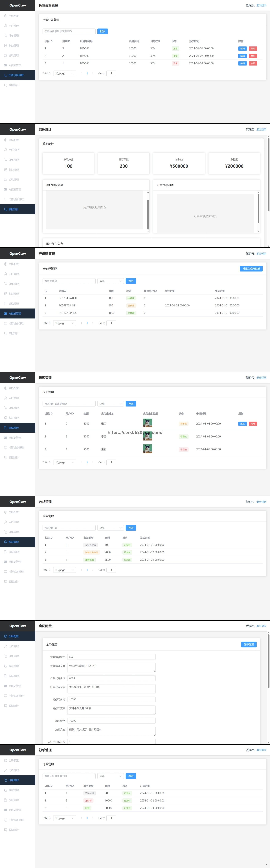Click 李四 支付宝收款码 thumbnail image
The width and height of the screenshot is (270, 868).
click(x=148, y=436)
